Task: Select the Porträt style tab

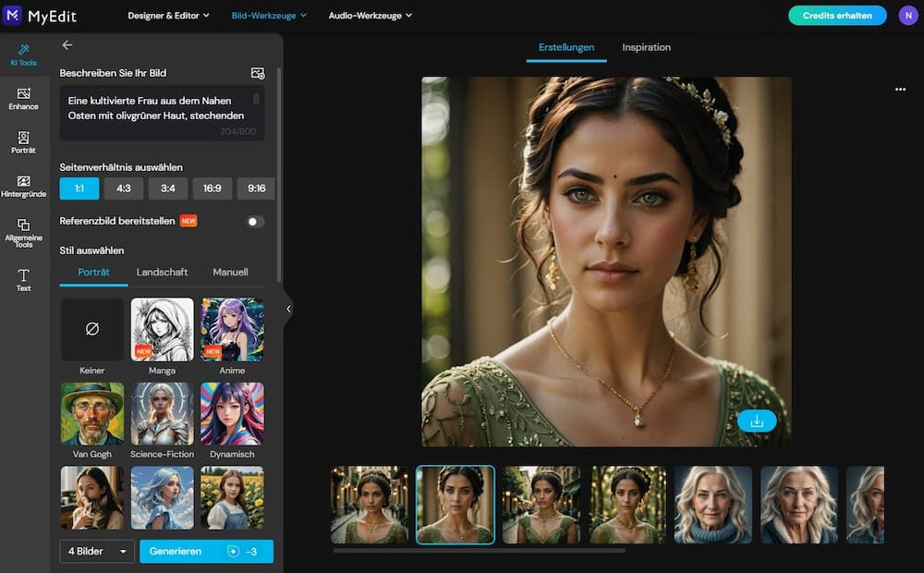Action: pyautogui.click(x=93, y=273)
